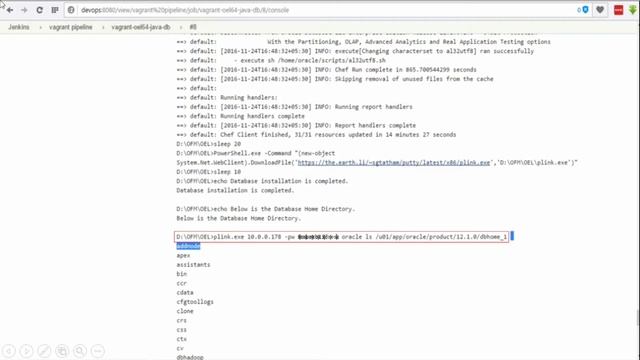
Task: Open the Jenkins breadcrumb link
Action: [x=19, y=27]
